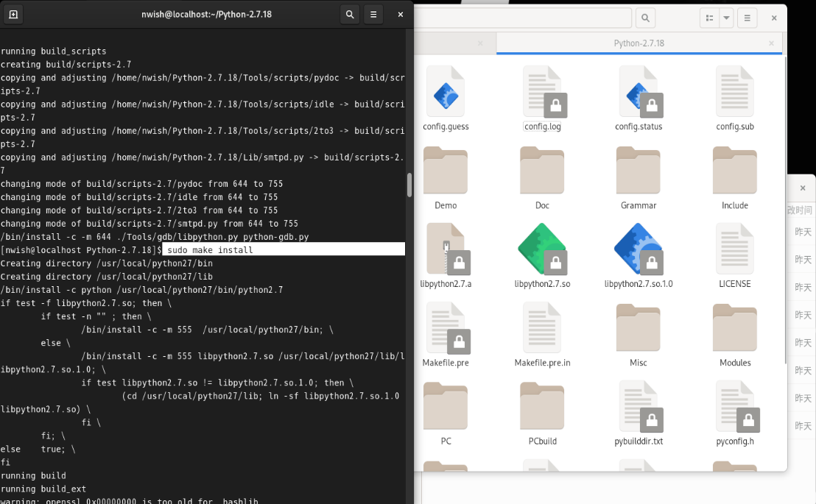Toggle list view in file manager
816x504 pixels.
point(709,18)
